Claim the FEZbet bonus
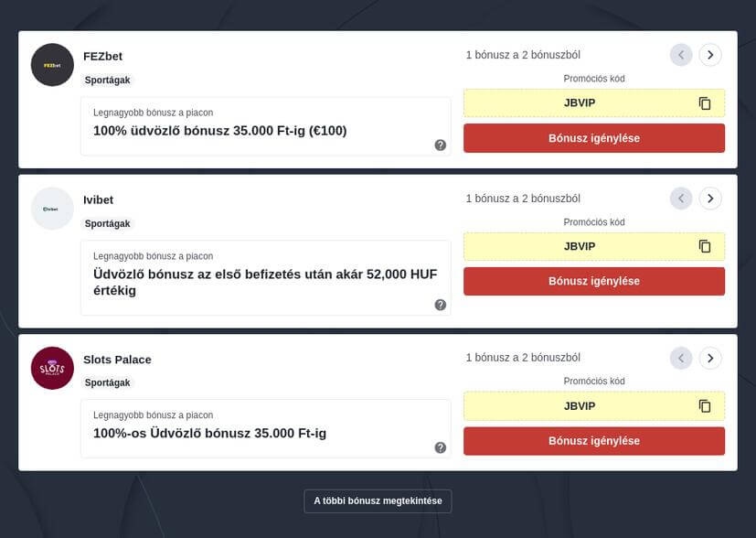This screenshot has height=538, width=756. tap(594, 138)
